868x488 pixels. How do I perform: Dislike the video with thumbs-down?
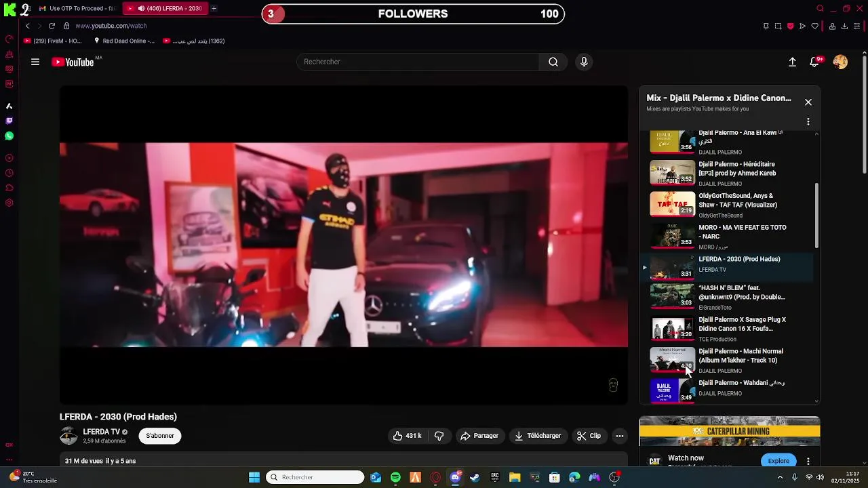[439, 436]
